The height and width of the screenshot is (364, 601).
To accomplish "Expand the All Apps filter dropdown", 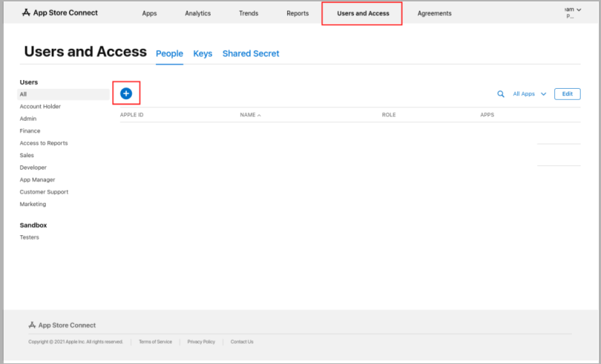I will pos(530,94).
